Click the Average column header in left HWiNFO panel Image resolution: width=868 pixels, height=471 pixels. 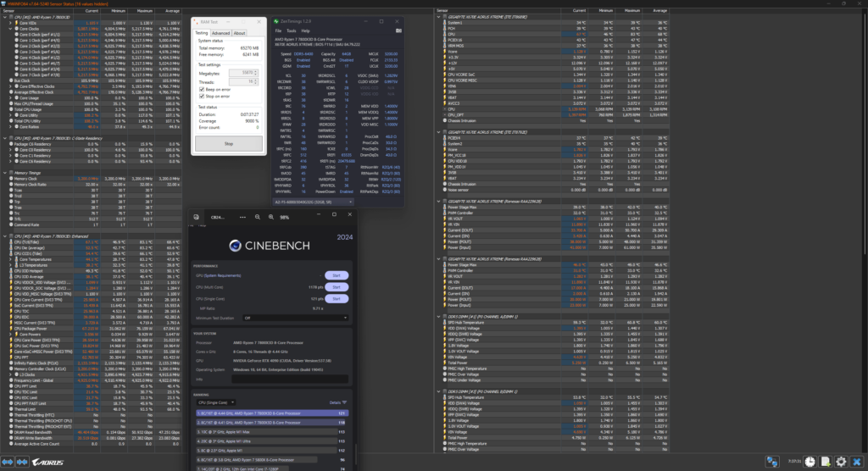pos(172,10)
